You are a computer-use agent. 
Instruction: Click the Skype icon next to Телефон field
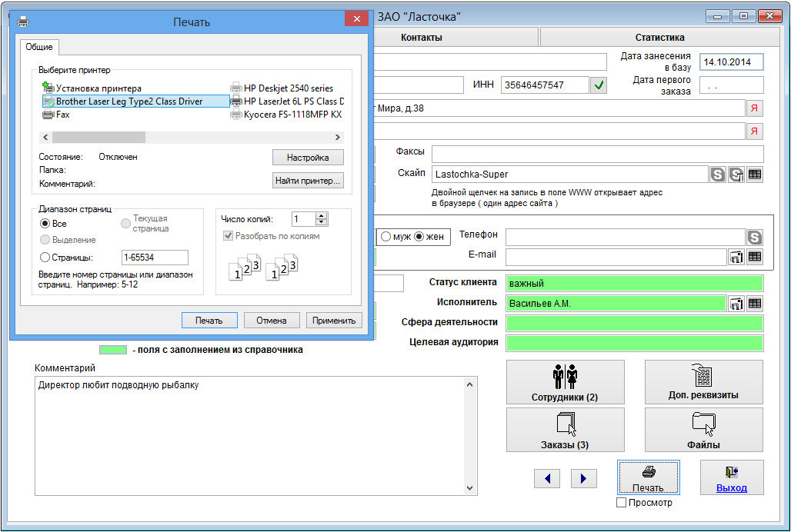coord(754,238)
